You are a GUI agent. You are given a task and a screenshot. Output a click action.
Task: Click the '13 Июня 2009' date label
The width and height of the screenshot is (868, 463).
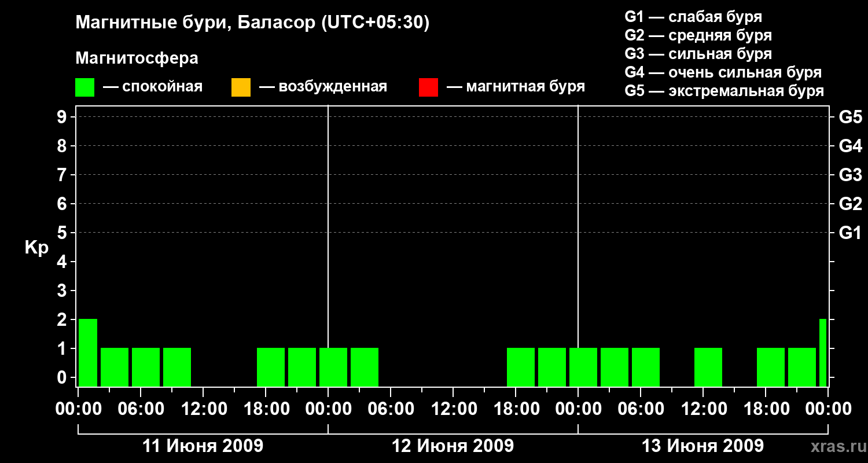tap(703, 446)
